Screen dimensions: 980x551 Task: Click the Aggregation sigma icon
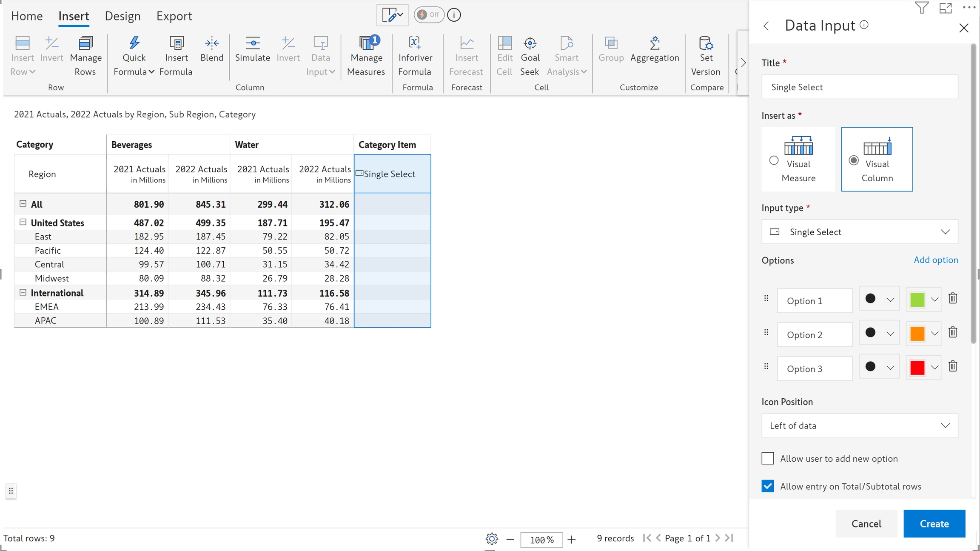pos(655,43)
